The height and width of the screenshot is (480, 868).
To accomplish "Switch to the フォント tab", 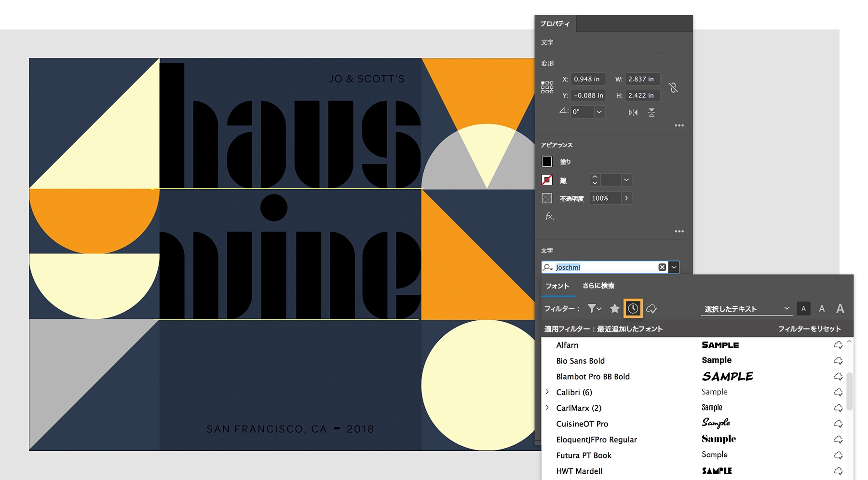I will pyautogui.click(x=557, y=286).
